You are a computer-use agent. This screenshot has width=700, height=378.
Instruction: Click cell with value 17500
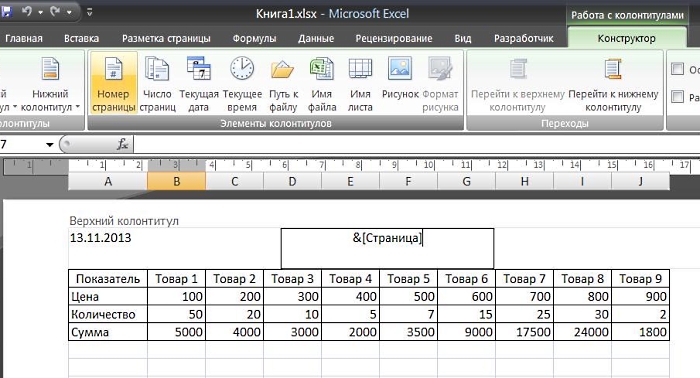point(525,332)
